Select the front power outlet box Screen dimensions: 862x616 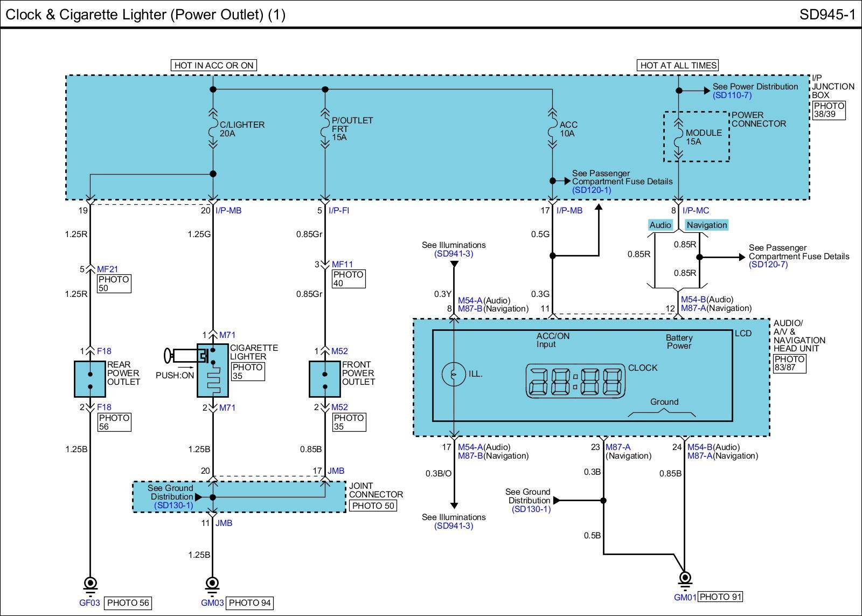point(324,379)
